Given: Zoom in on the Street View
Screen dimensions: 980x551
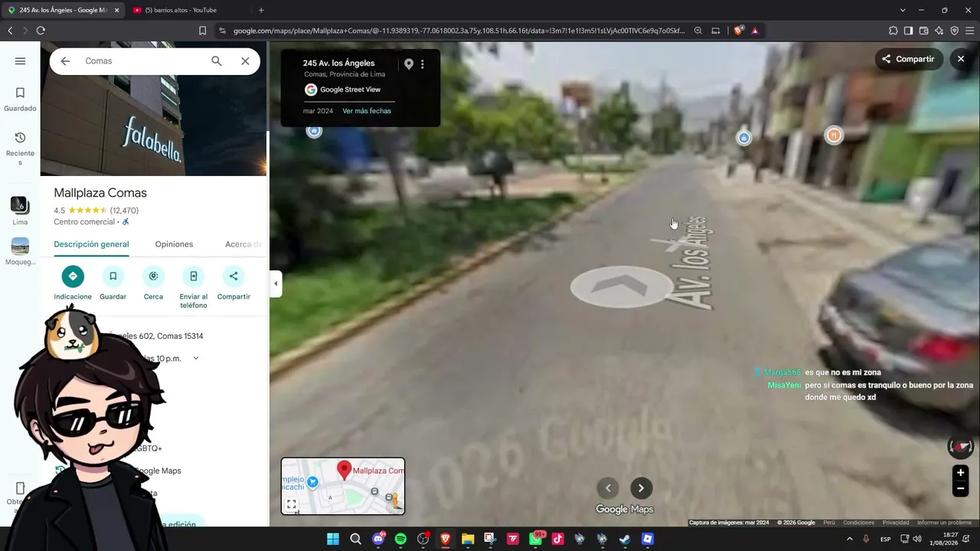Looking at the screenshot, I should (960, 473).
